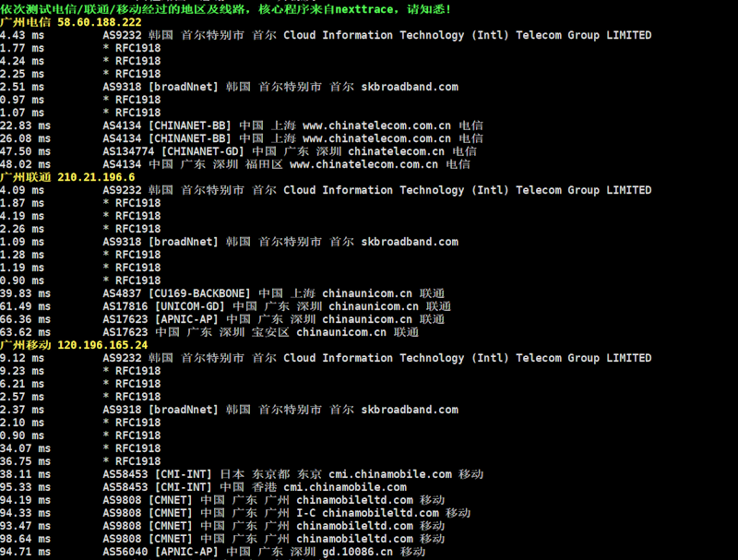Click 'Telecom Group LIMITED' in the 9.12 ms row
738x560 pixels.
point(584,358)
